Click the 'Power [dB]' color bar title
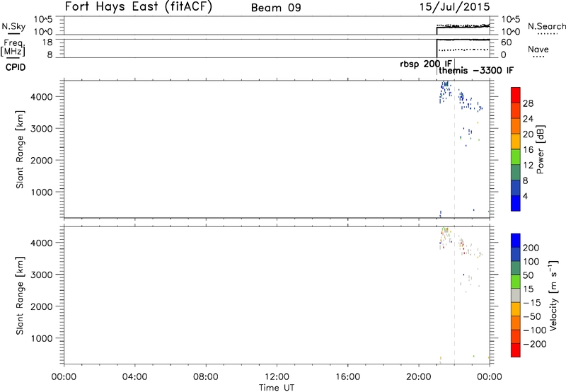Screen dimensions: 566x392 [x=541, y=149]
